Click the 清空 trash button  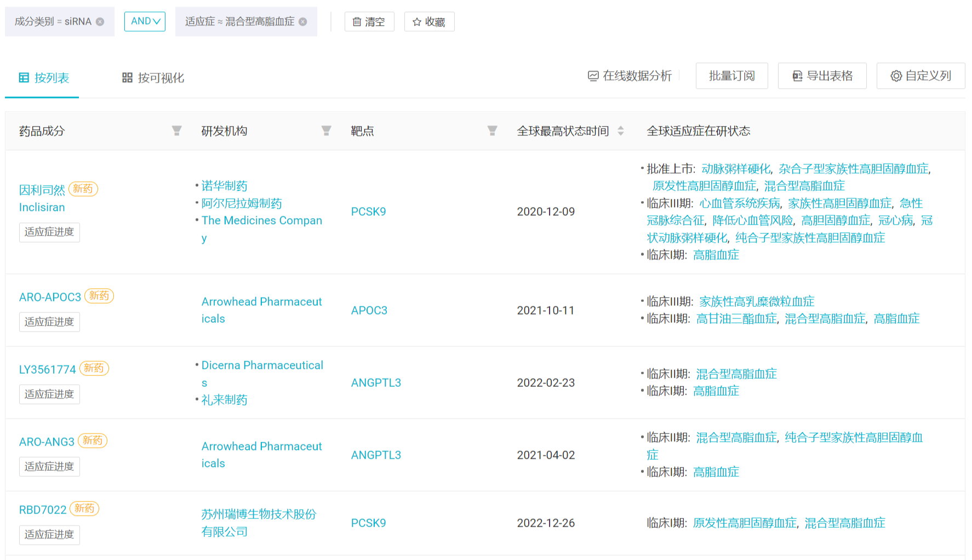(369, 22)
